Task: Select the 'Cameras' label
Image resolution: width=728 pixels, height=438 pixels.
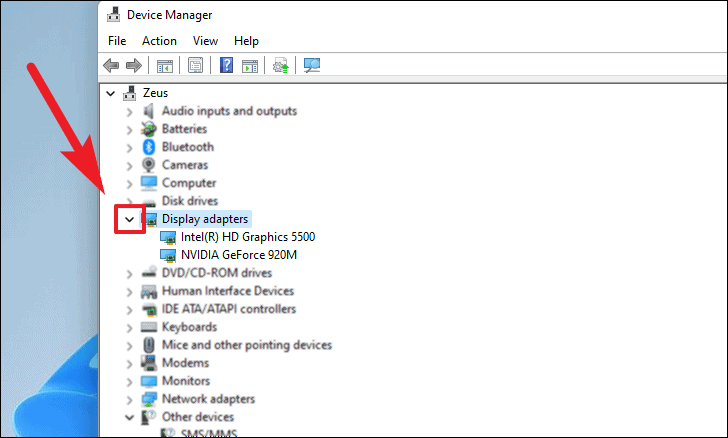Action: (185, 165)
